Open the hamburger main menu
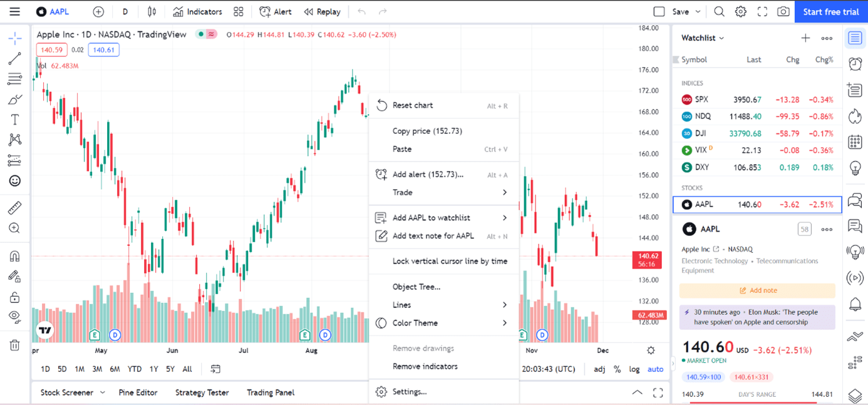 pos(14,11)
